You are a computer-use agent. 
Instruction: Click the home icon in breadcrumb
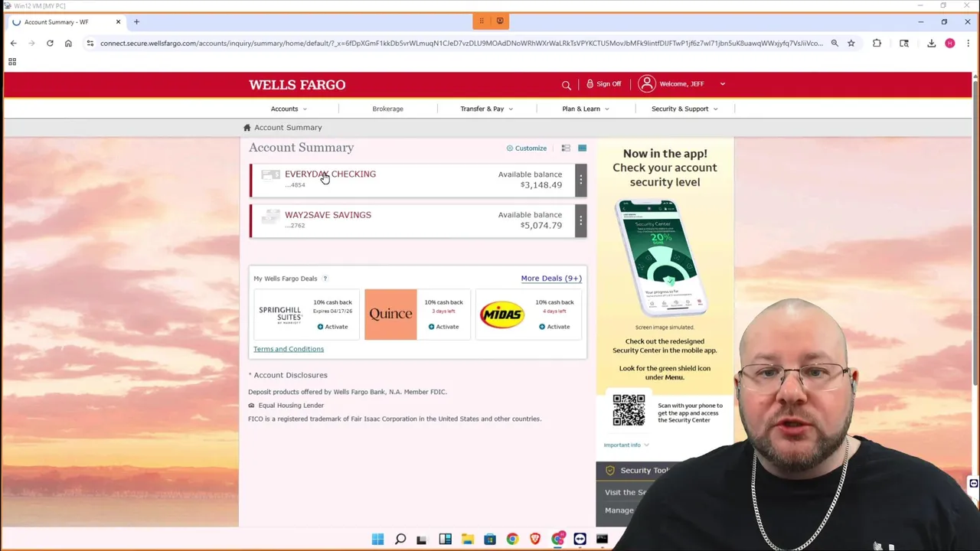247,128
